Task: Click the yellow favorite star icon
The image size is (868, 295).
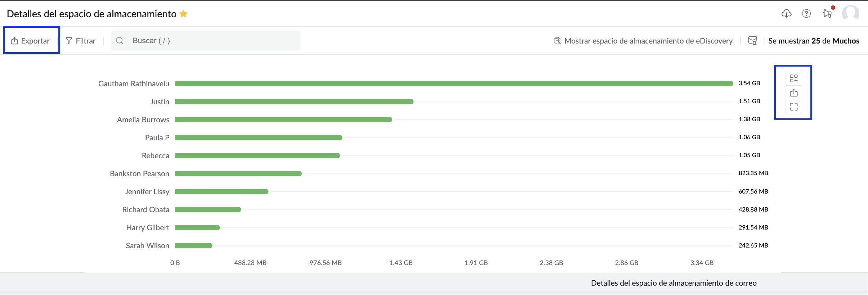Action: pyautogui.click(x=183, y=14)
